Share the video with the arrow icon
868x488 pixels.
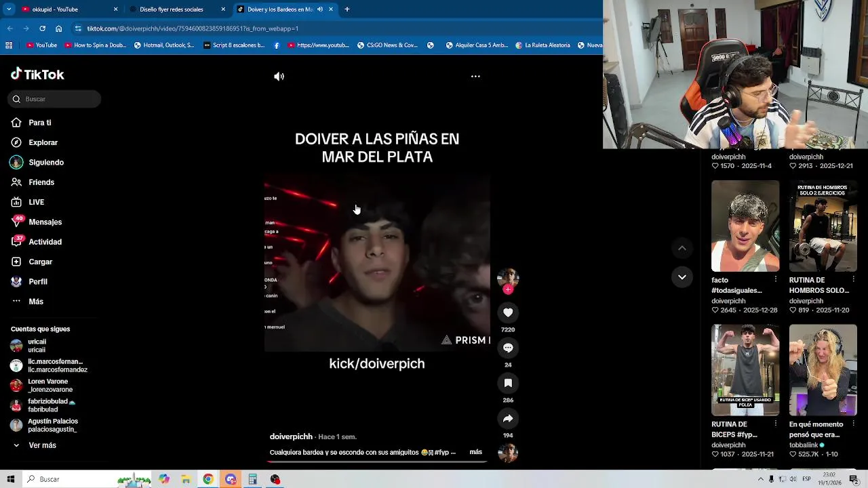pyautogui.click(x=508, y=418)
